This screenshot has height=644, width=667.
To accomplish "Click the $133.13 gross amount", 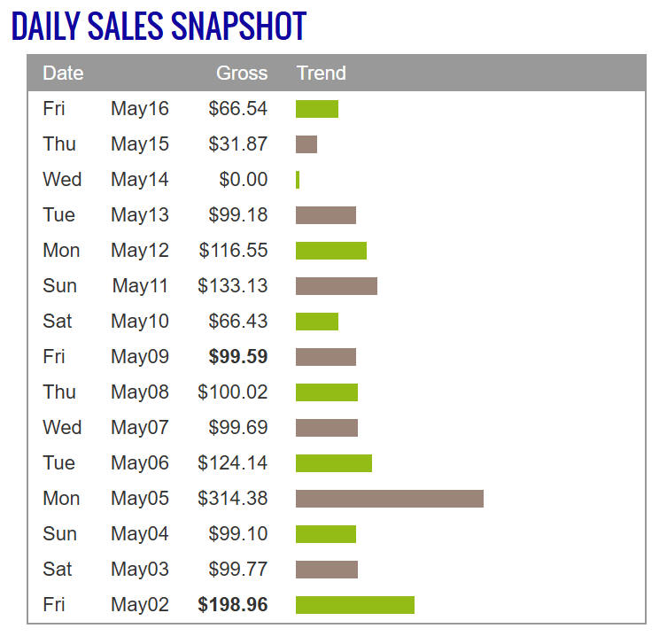I will click(233, 285).
